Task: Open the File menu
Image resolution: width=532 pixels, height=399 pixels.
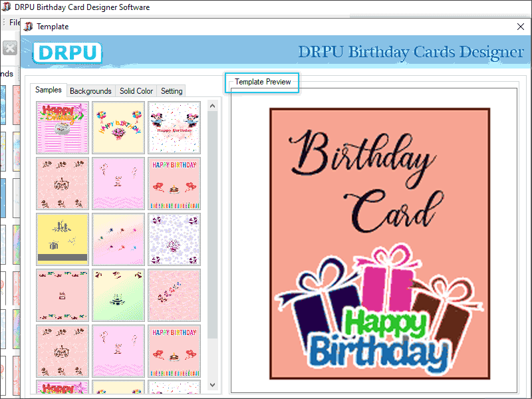Action: (15, 22)
